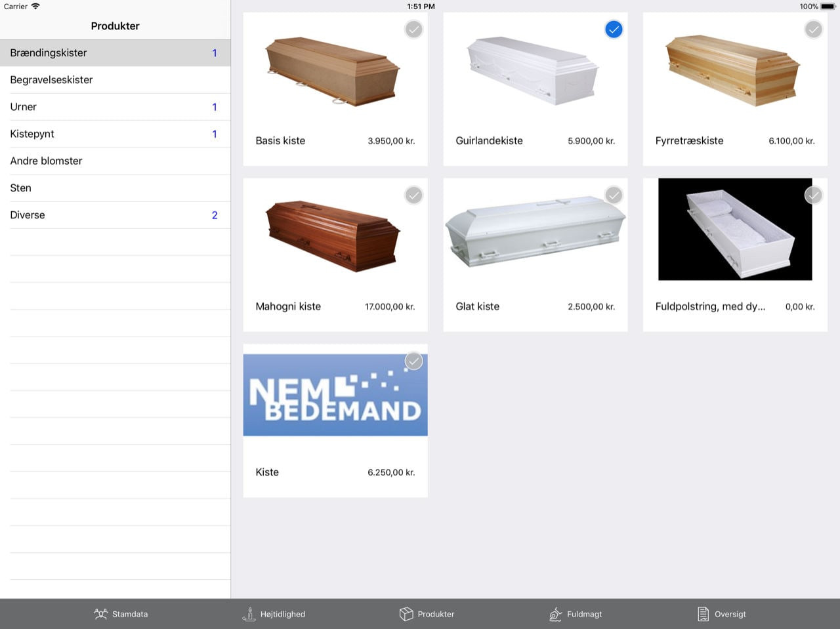Mark the Mahogni kiste checkmark

[x=413, y=195]
